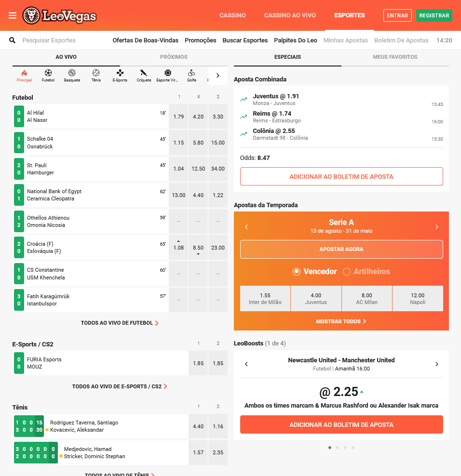Click the search magnifier icon
This screenshot has width=461, height=476.
12,40
